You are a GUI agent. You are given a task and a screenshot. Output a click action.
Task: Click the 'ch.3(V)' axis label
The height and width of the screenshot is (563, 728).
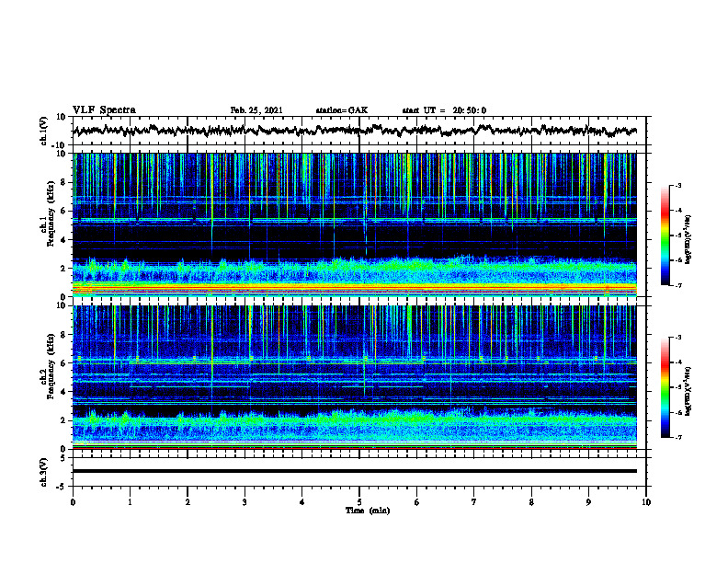tap(44, 472)
